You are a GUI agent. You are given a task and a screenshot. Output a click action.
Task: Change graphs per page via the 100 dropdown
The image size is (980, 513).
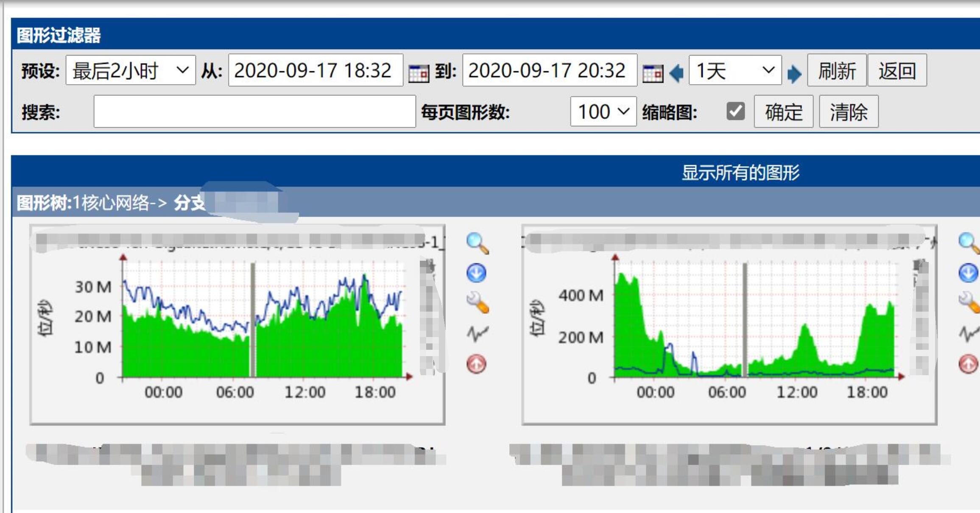pos(602,112)
